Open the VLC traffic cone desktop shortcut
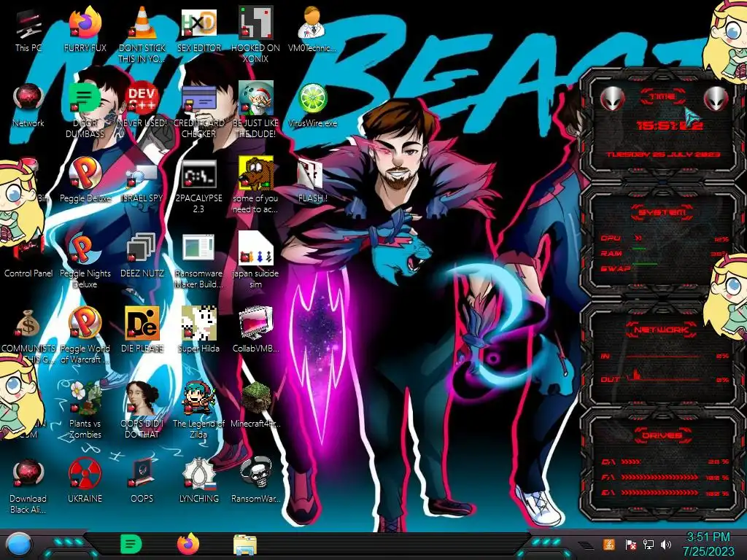 (142, 34)
